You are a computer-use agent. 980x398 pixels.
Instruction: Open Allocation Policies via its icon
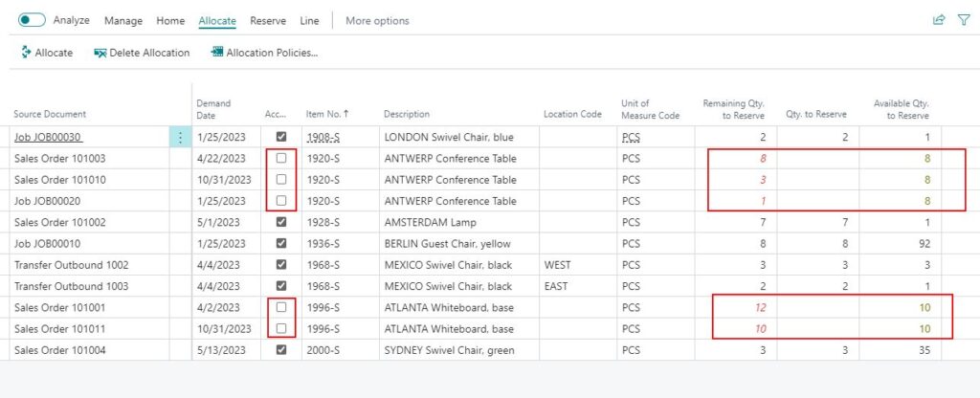coord(217,53)
